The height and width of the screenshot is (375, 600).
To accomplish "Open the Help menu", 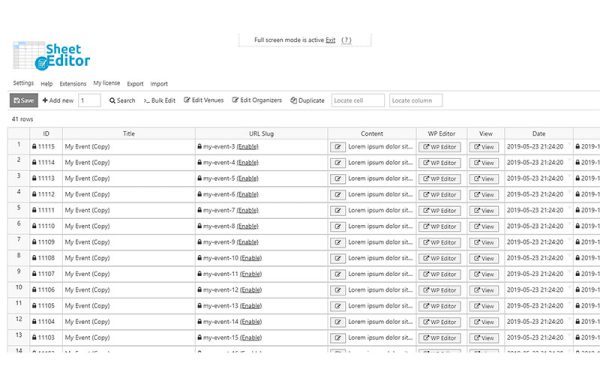I will coord(47,84).
